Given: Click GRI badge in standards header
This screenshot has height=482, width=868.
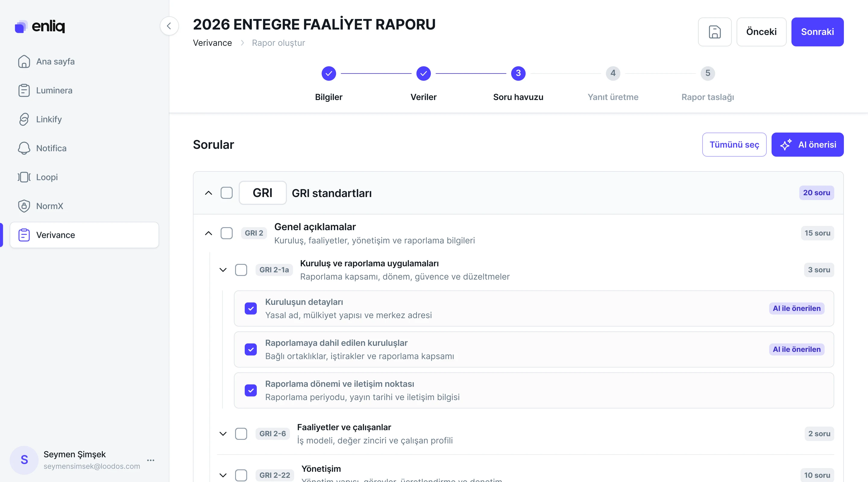Looking at the screenshot, I should (x=263, y=193).
